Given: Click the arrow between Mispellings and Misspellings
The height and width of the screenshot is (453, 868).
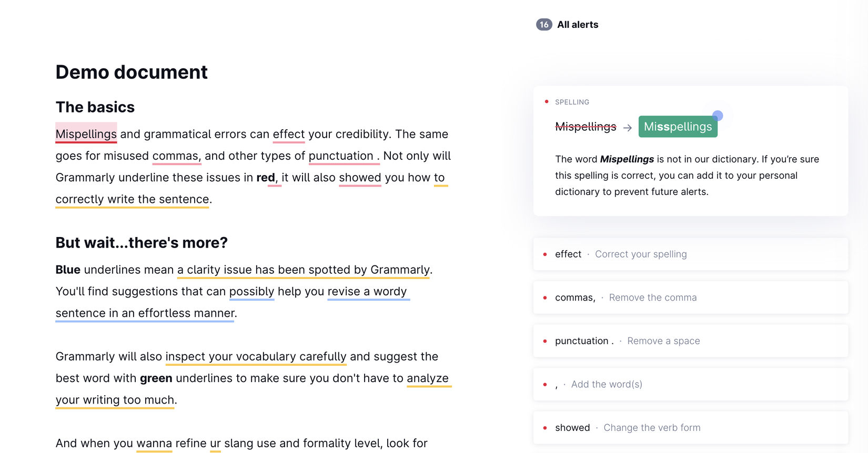Looking at the screenshot, I should (627, 128).
